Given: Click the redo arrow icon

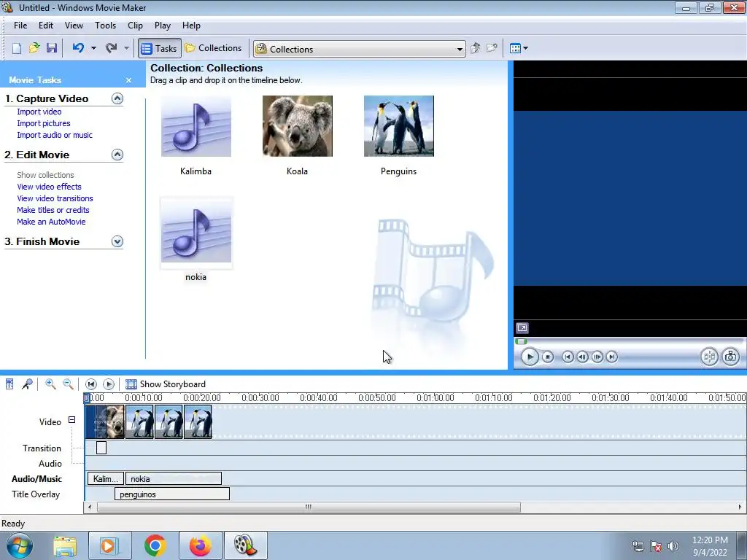Looking at the screenshot, I should pyautogui.click(x=111, y=48).
